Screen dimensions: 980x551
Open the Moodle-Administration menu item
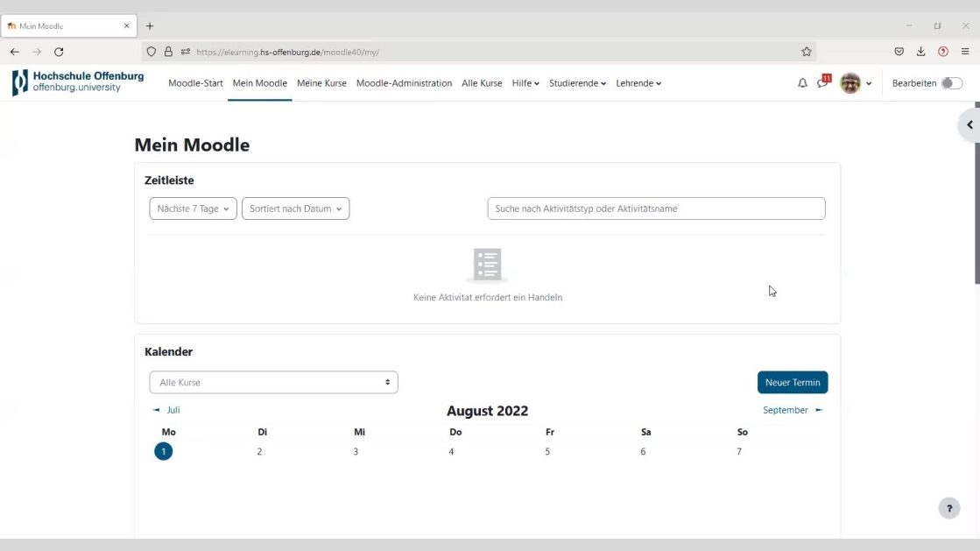click(404, 83)
